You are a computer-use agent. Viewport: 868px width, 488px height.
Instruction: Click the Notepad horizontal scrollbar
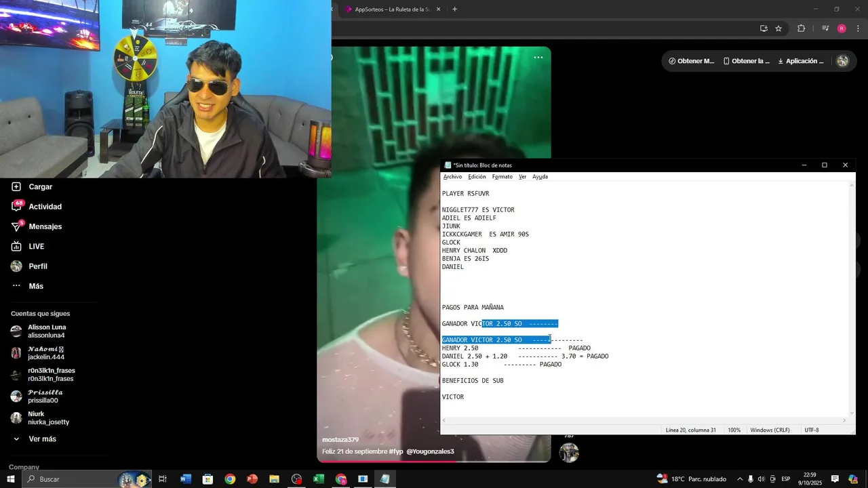point(645,420)
